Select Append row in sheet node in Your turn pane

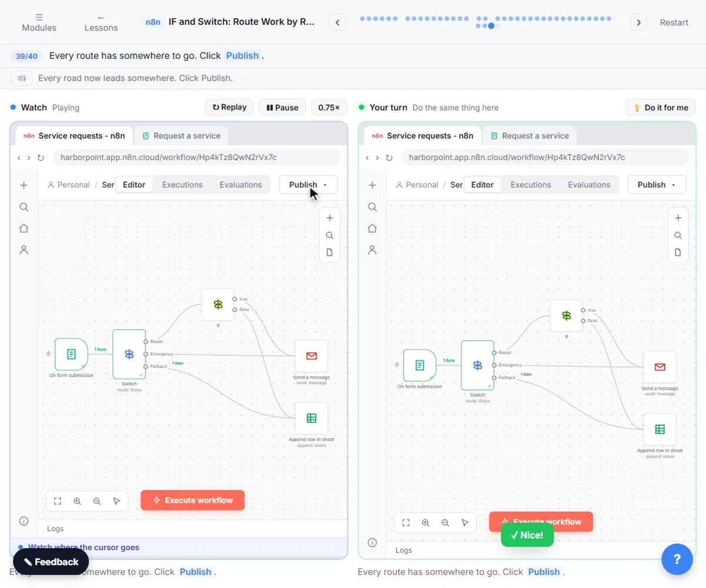coord(660,430)
